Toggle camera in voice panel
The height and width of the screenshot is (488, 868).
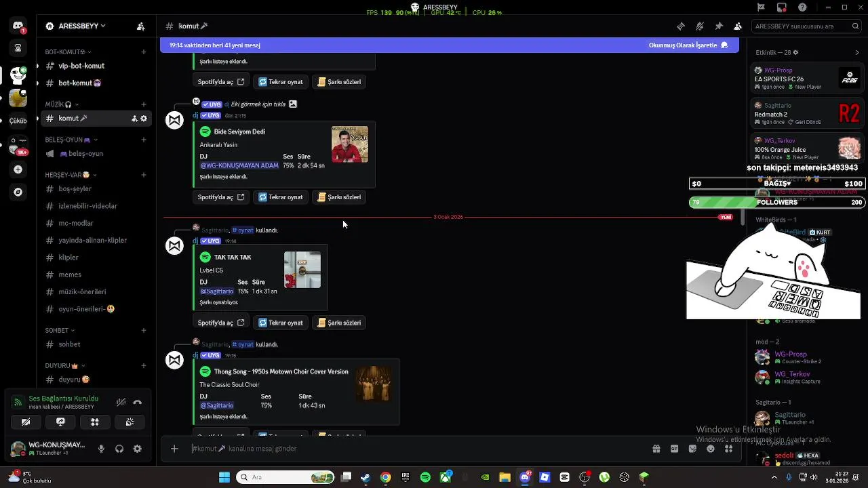pos(26,422)
